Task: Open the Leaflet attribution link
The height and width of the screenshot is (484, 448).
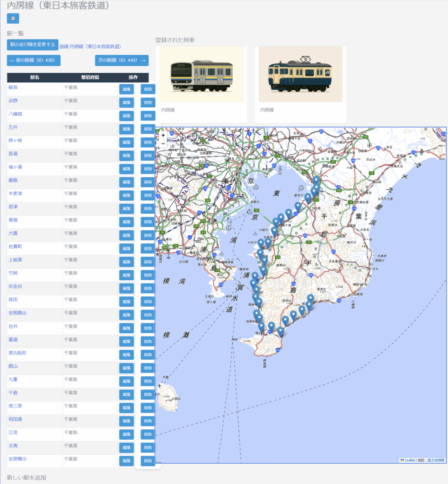Action: pyautogui.click(x=409, y=460)
